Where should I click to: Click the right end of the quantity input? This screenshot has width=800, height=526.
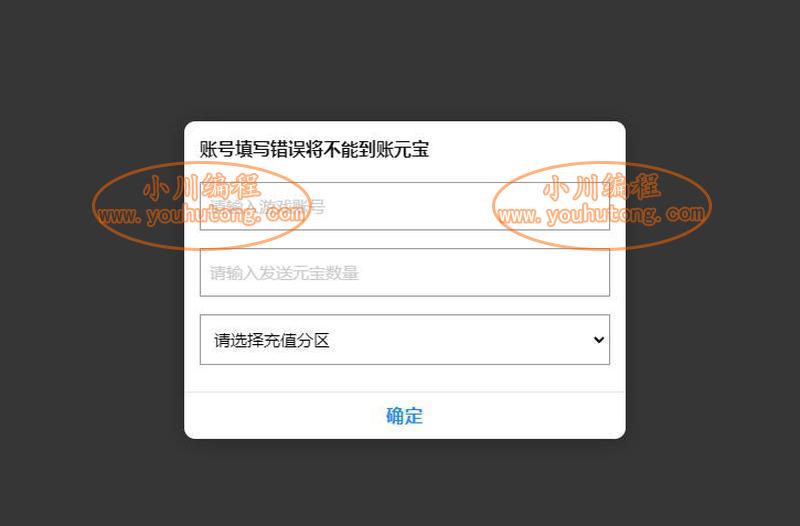tap(587, 272)
